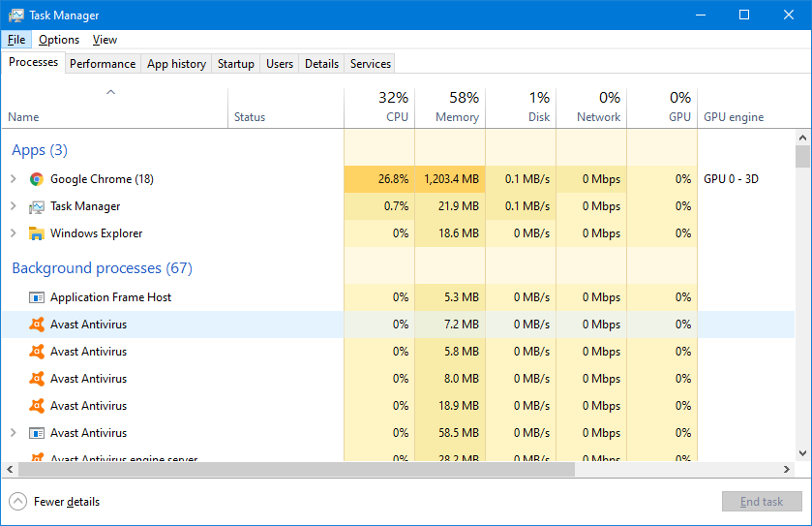Click the Apps (3) group heading

tap(40, 150)
